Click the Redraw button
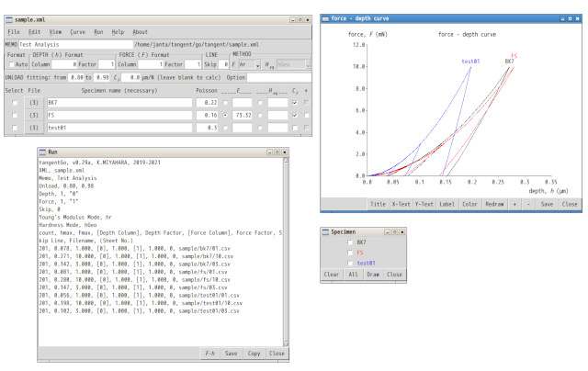 coord(494,204)
